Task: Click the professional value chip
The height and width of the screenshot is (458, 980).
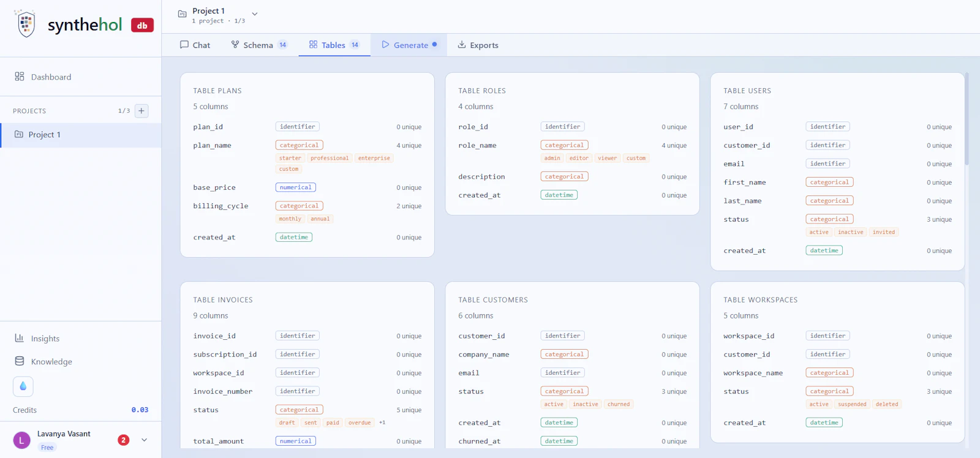Action: [330, 158]
